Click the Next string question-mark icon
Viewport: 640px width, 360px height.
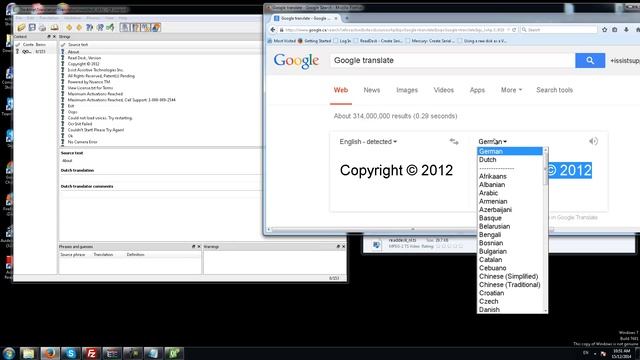100,27
